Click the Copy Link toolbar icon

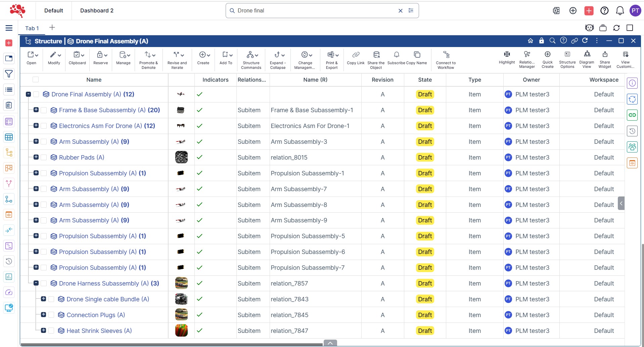pos(356,55)
